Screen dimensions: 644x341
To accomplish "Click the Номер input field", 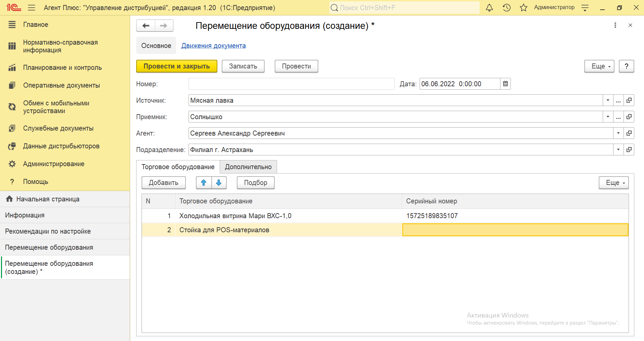I will pos(291,84).
